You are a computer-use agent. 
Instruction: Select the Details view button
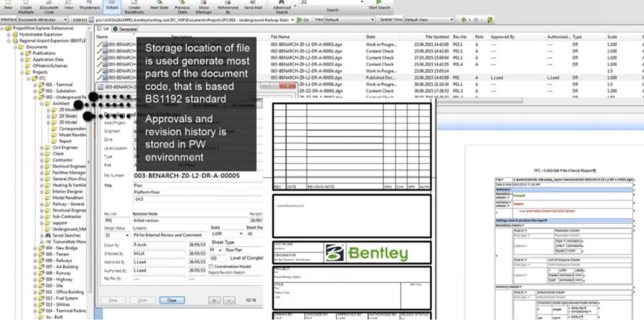[112, 5]
